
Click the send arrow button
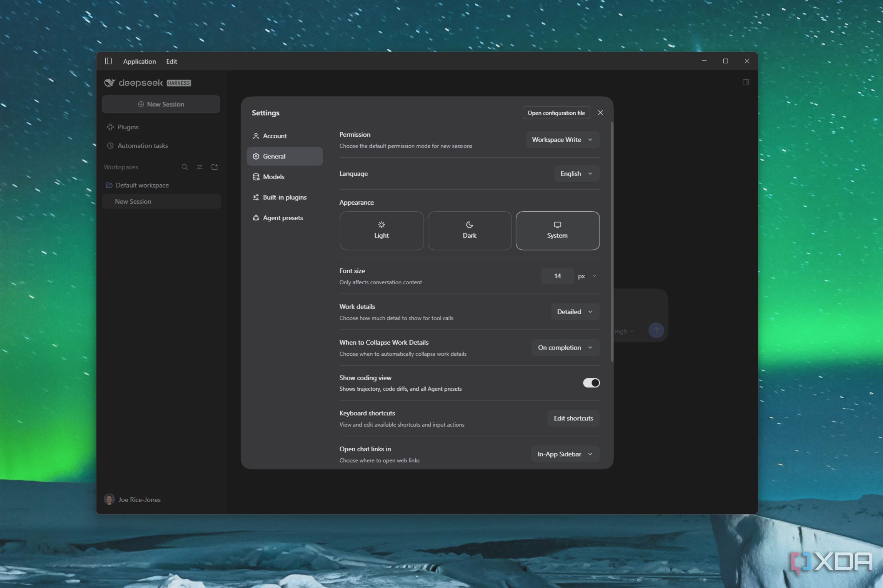point(656,330)
